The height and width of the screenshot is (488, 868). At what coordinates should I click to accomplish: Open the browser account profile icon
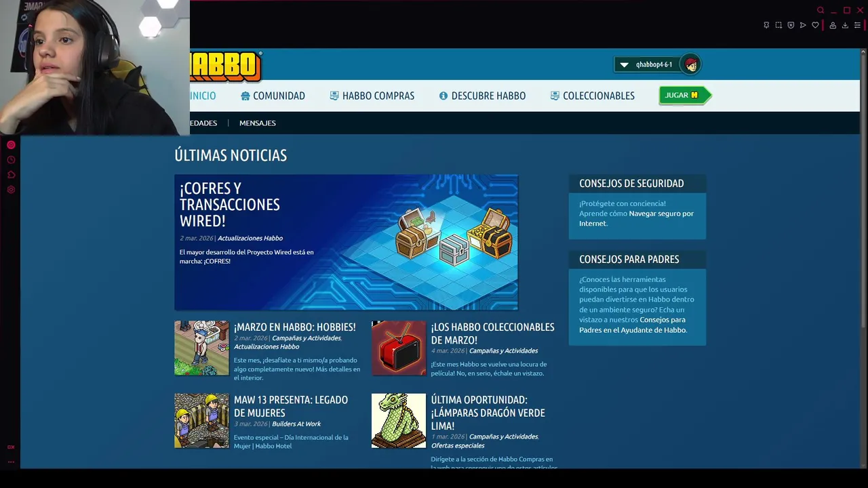click(833, 25)
